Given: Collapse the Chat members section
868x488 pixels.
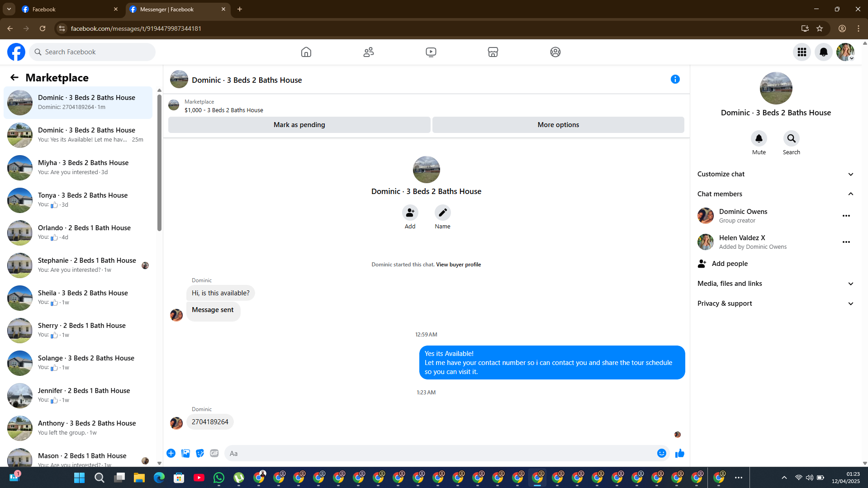Looking at the screenshot, I should [x=776, y=194].
